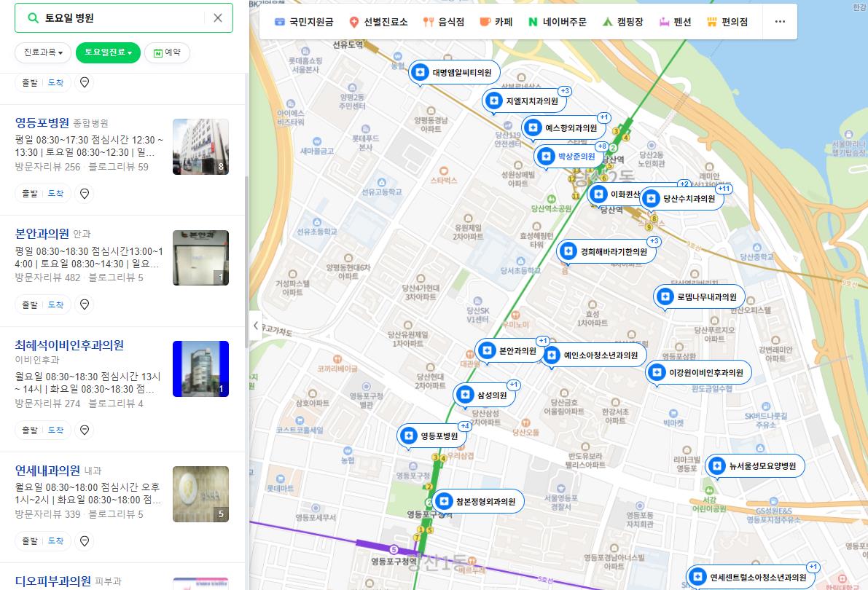This screenshot has width=868, height=590.
Task: Select the 캠핑장 category
Action: click(x=623, y=22)
